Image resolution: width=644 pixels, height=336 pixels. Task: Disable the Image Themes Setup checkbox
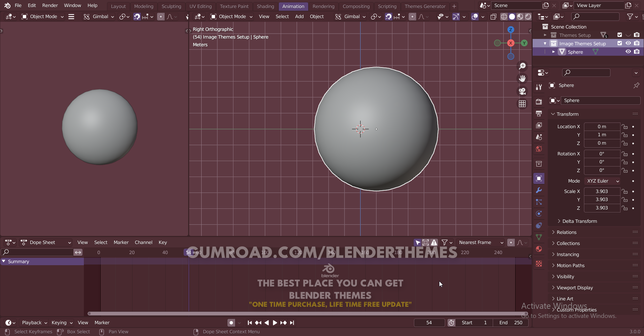tap(620, 43)
